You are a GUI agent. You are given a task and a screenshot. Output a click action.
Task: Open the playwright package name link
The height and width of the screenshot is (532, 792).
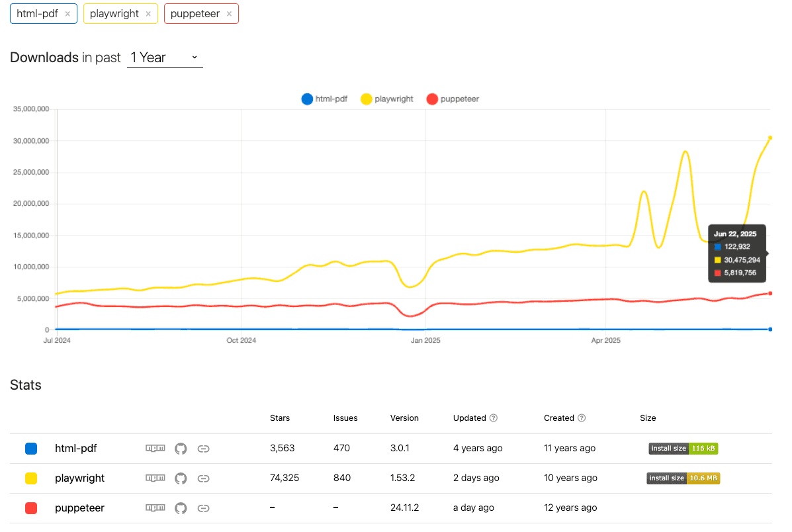pyautogui.click(x=79, y=478)
